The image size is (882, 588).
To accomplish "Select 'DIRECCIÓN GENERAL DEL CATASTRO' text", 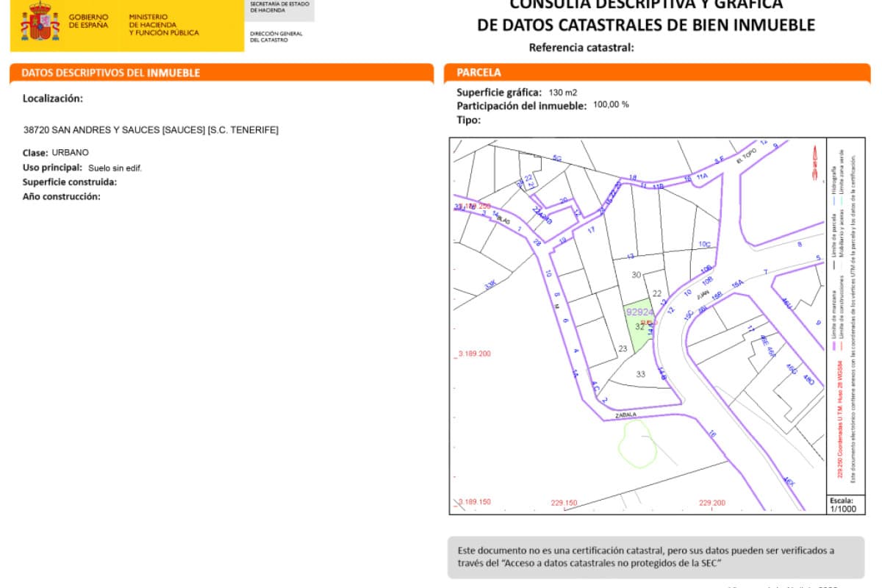I will (x=276, y=37).
